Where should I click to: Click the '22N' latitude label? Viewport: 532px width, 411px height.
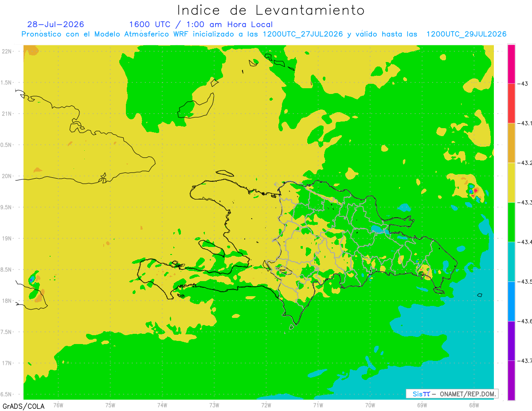pos(7,51)
